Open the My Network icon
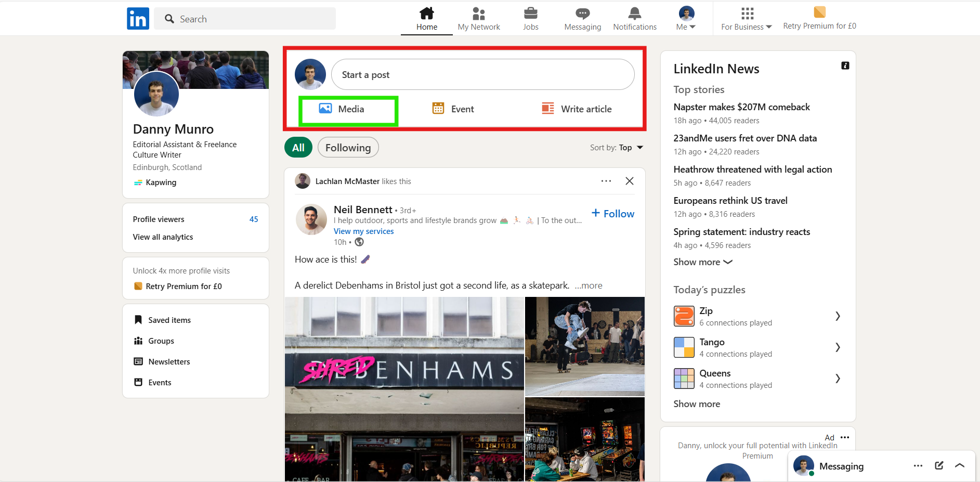The width and height of the screenshot is (980, 482). tap(478, 13)
